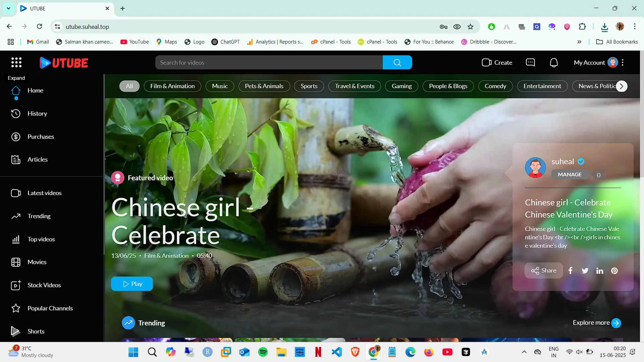Image resolution: width=644 pixels, height=362 pixels.
Task: Open the suheal channel name link
Action: click(562, 162)
